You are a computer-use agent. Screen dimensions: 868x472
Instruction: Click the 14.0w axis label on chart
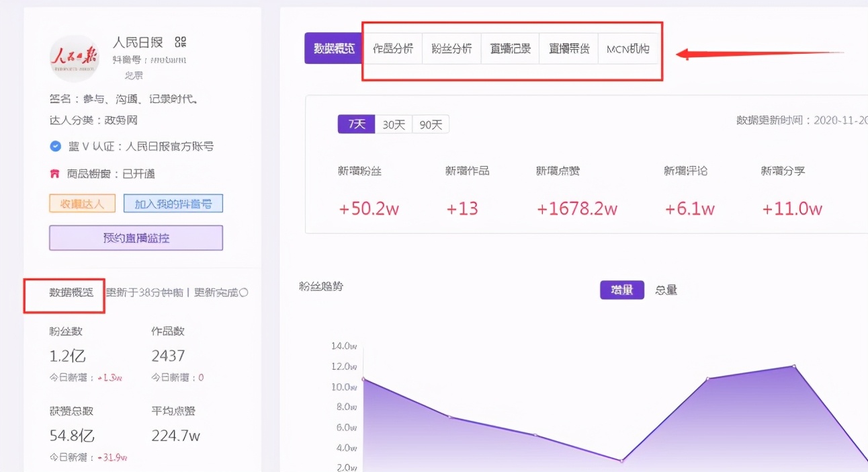point(344,346)
